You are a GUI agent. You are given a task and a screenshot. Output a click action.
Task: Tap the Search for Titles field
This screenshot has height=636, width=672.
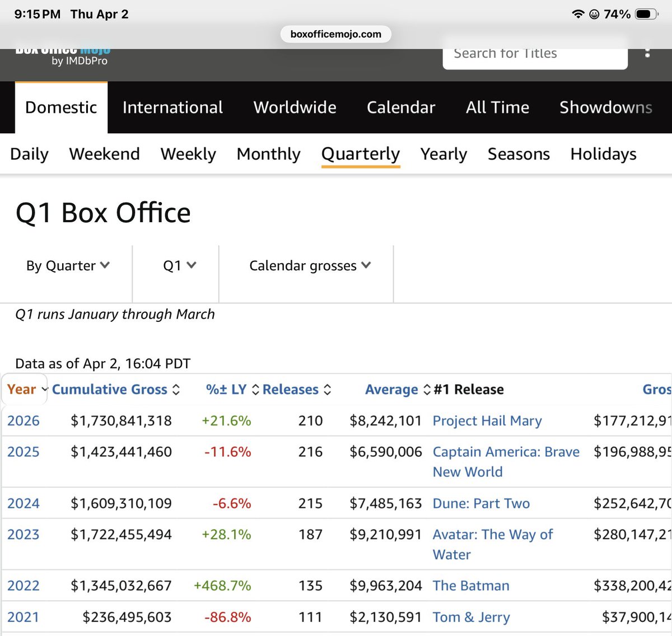coord(535,54)
